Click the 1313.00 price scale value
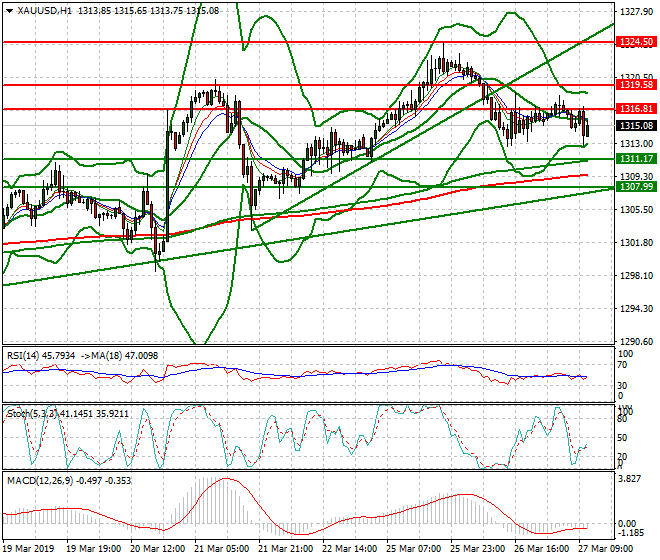This screenshot has width=660, height=560. pyautogui.click(x=637, y=144)
